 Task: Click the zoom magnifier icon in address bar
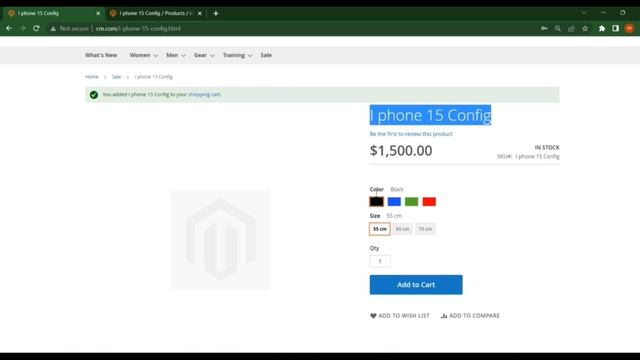(558, 29)
